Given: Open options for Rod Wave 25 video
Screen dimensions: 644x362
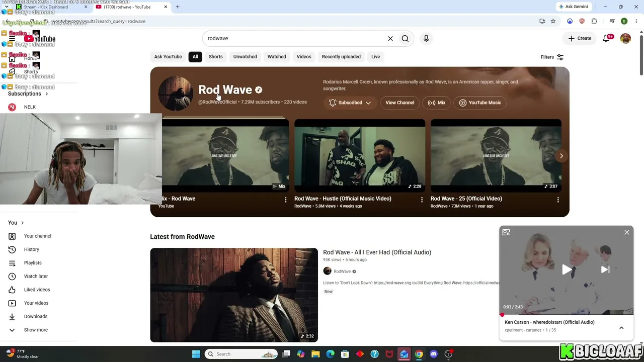Looking at the screenshot, I should click(x=558, y=200).
